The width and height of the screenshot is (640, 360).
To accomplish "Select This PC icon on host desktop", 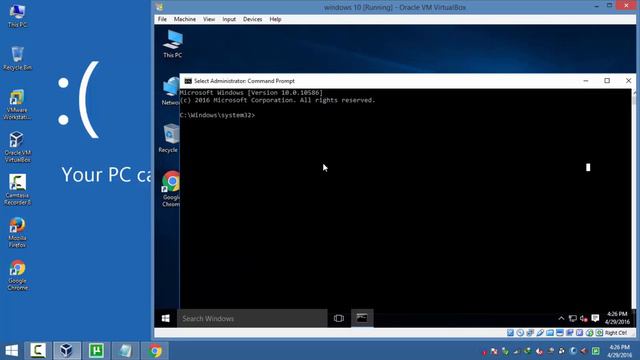I will pos(17,16).
